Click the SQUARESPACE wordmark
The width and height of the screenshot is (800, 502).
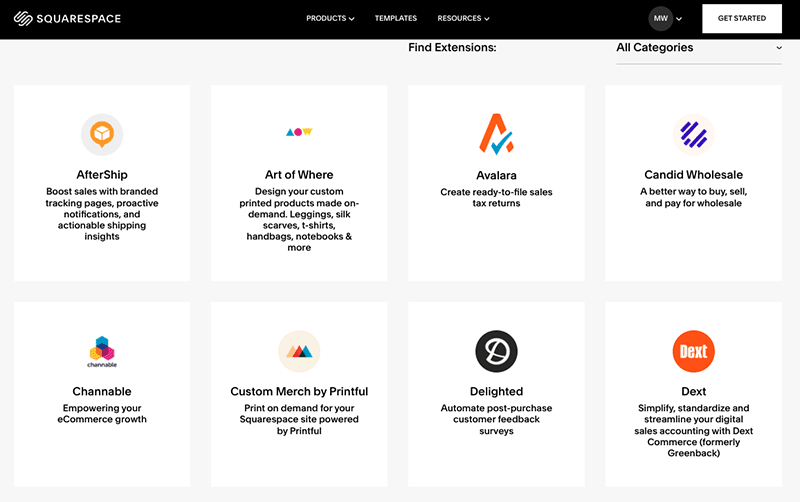79,19
